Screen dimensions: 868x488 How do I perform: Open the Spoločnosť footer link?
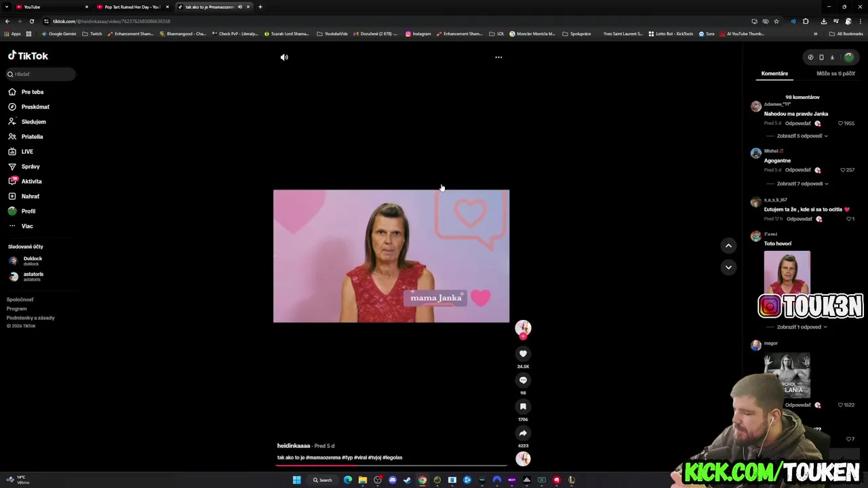pos(20,300)
